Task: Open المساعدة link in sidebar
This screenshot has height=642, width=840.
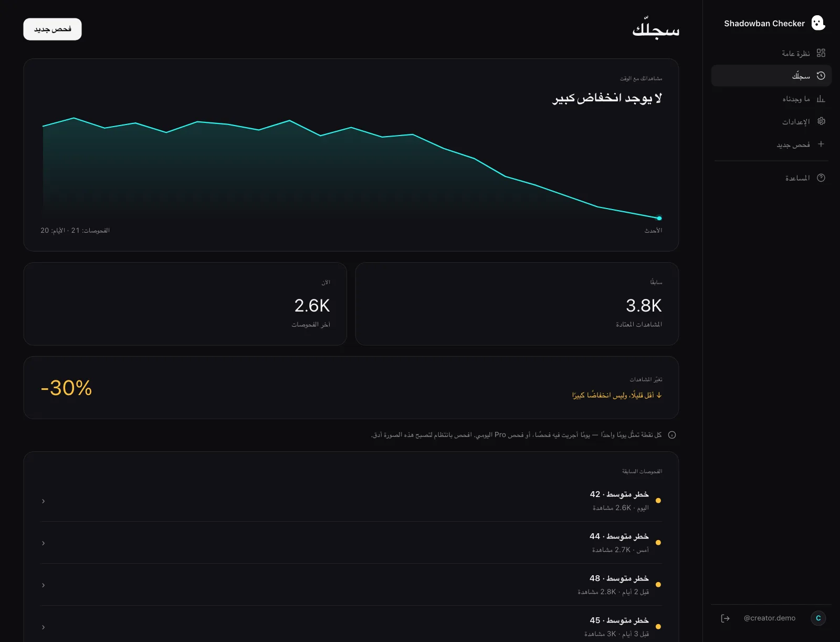Action: (x=771, y=178)
